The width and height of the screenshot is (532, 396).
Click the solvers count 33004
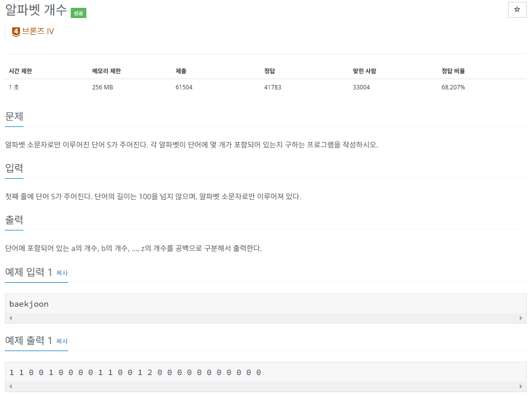[361, 87]
